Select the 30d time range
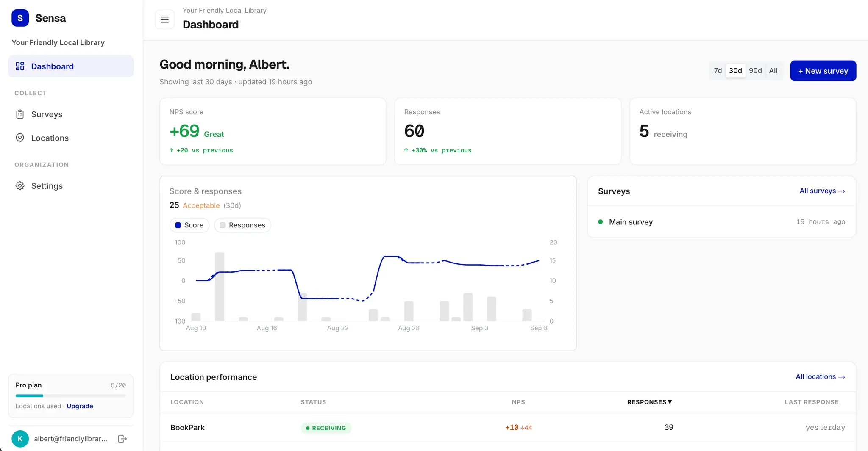Screen dimensions: 868x451 (x=735, y=71)
